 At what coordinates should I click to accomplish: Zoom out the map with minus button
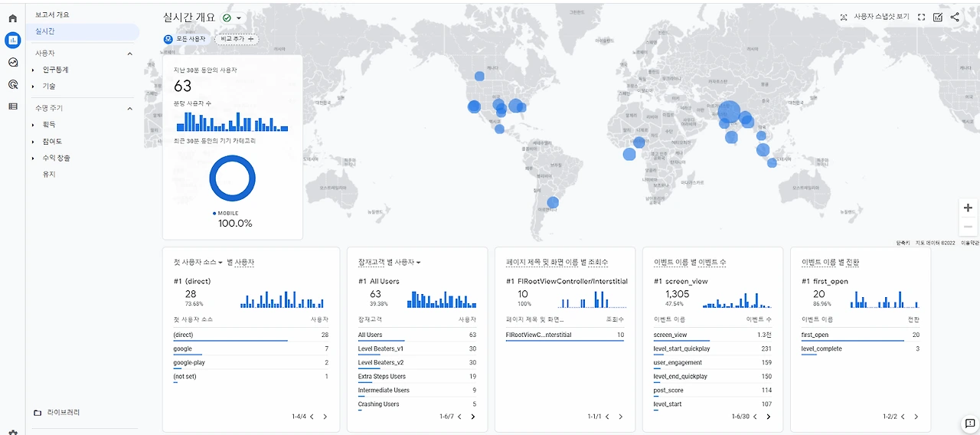pos(968,227)
